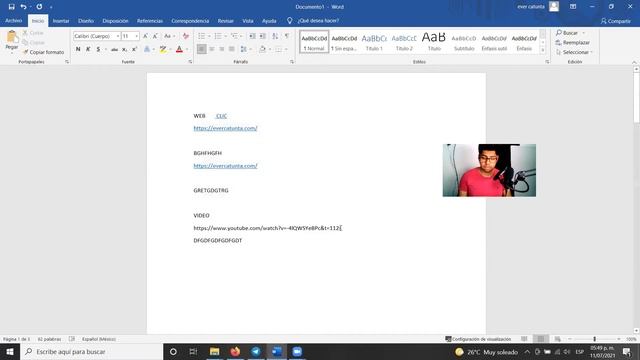
Task: Toggle strikethrough (abc) formatting
Action: click(x=114, y=49)
